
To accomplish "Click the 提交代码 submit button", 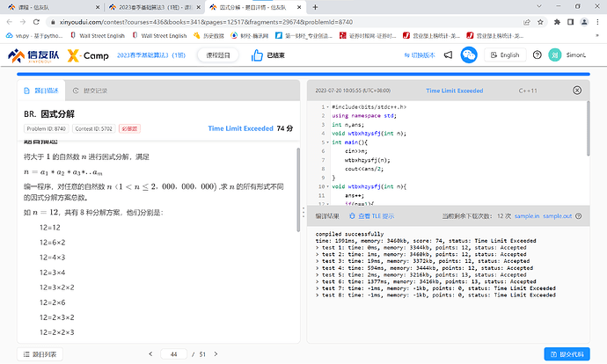I will click(x=567, y=354).
